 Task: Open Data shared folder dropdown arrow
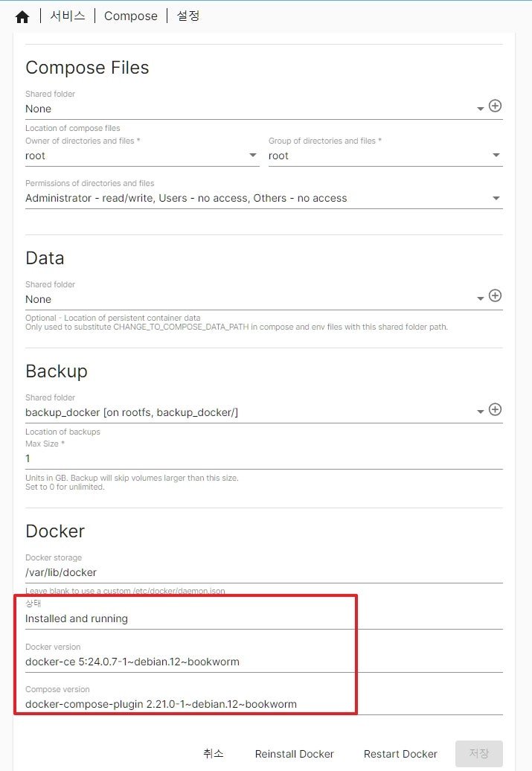pos(481,299)
